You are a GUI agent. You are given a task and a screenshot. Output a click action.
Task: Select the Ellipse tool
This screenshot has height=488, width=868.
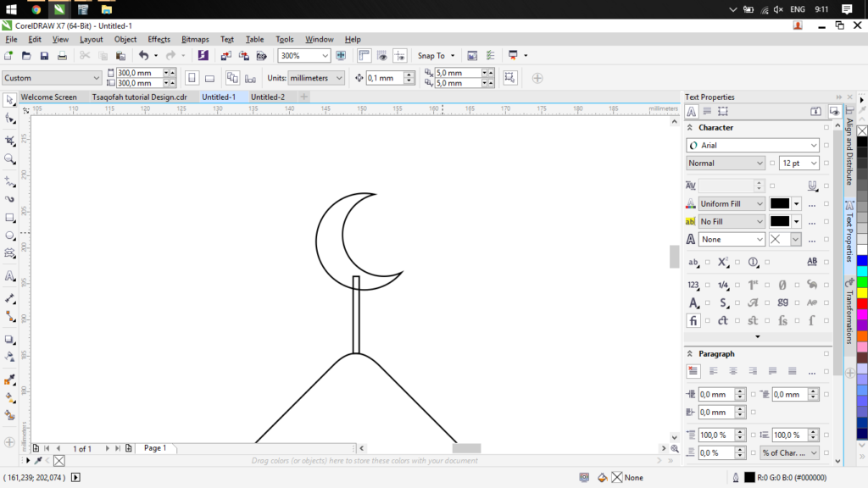pyautogui.click(x=10, y=236)
